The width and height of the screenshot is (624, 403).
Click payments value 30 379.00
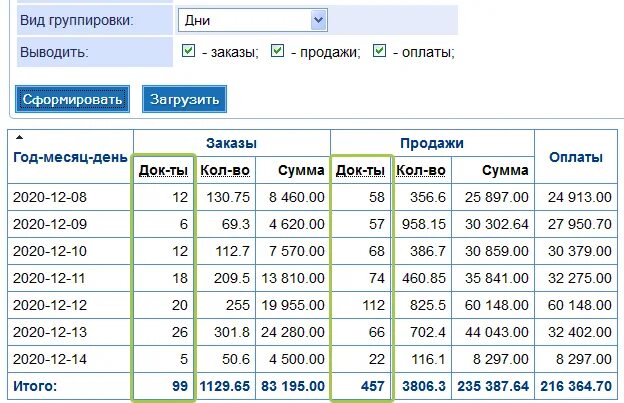[x=580, y=251]
